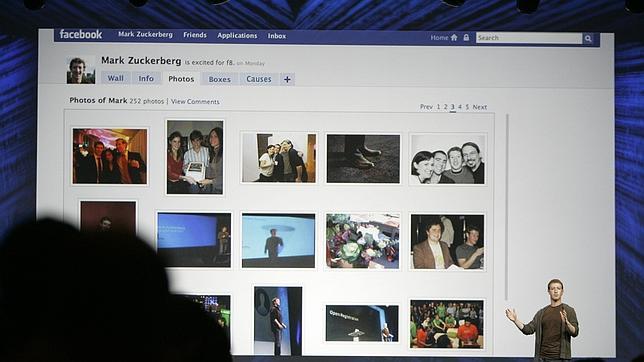Open the Inbox menu
The height and width of the screenshot is (362, 644).
point(277,36)
